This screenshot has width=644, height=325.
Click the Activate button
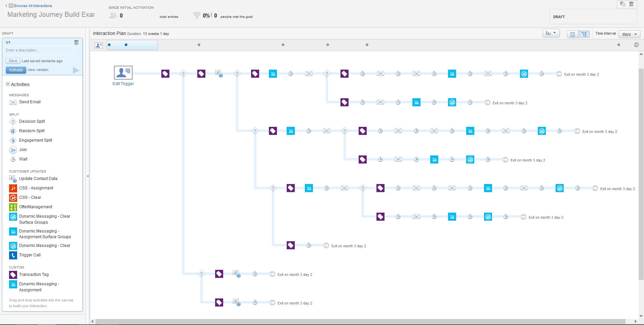coord(16,70)
